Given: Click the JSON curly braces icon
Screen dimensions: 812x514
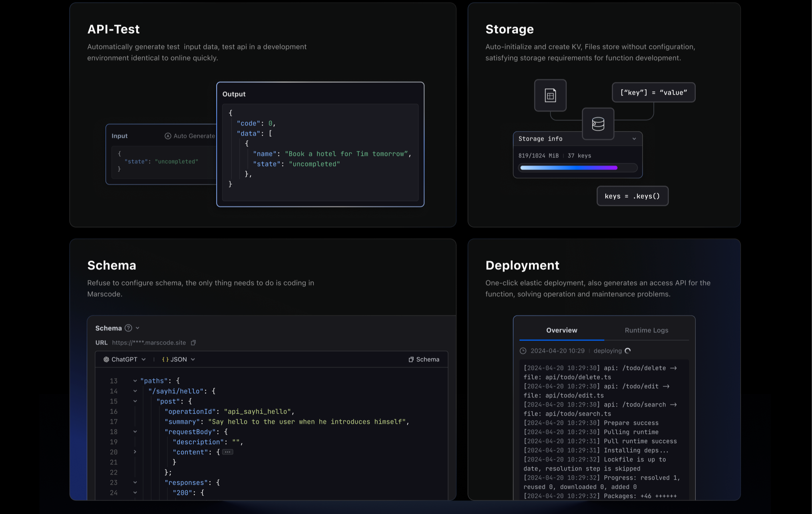Looking at the screenshot, I should [x=165, y=359].
